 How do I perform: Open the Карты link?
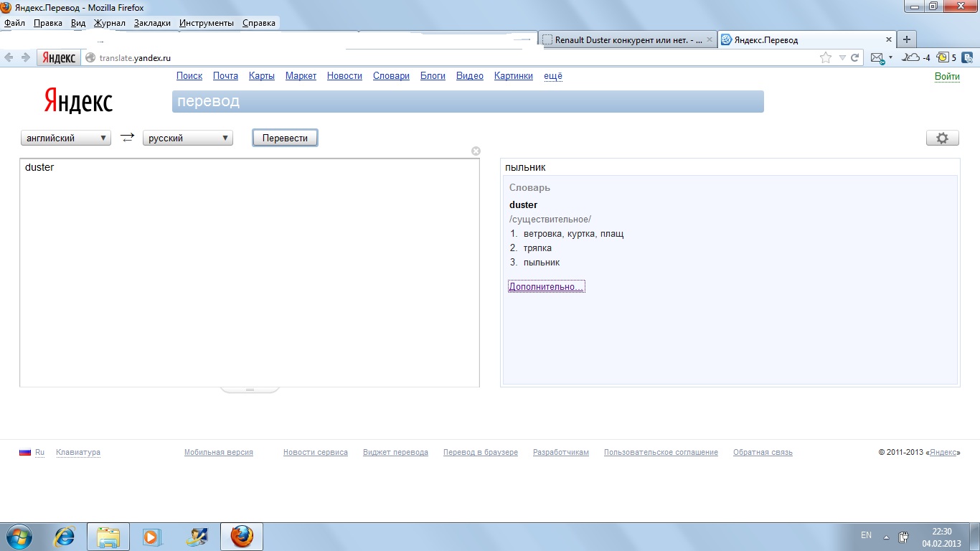(262, 76)
